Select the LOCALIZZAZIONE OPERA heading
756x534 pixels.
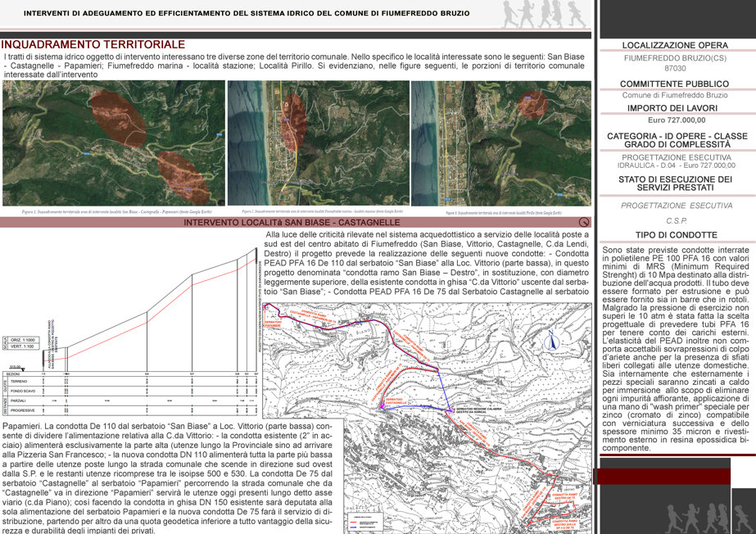[675, 45]
